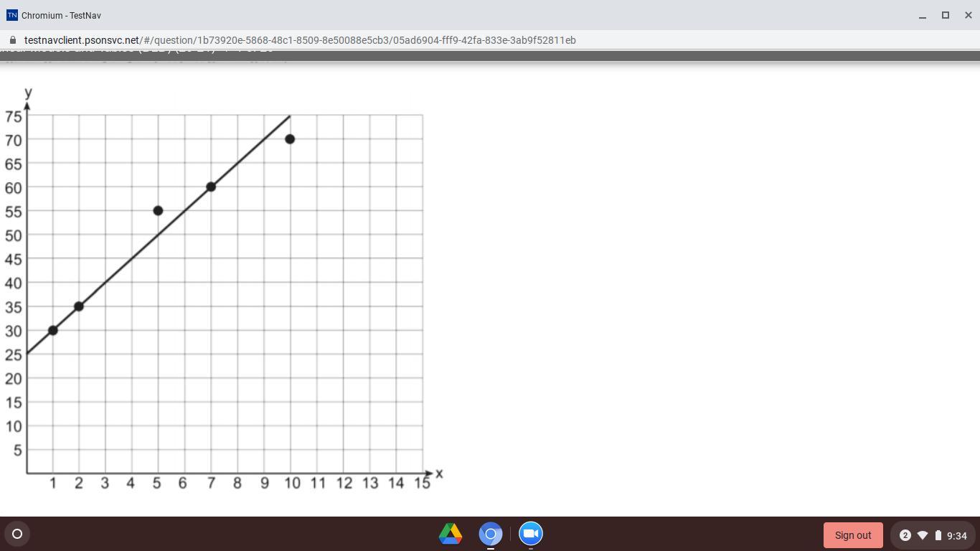980x551 pixels.
Task: Click the battery status icon
Action: (x=938, y=535)
